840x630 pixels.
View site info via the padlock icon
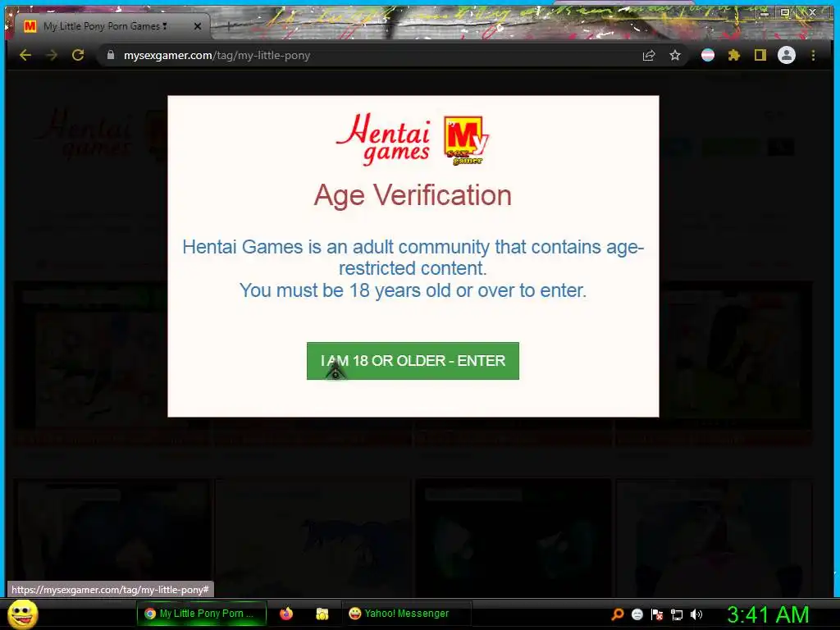[111, 55]
